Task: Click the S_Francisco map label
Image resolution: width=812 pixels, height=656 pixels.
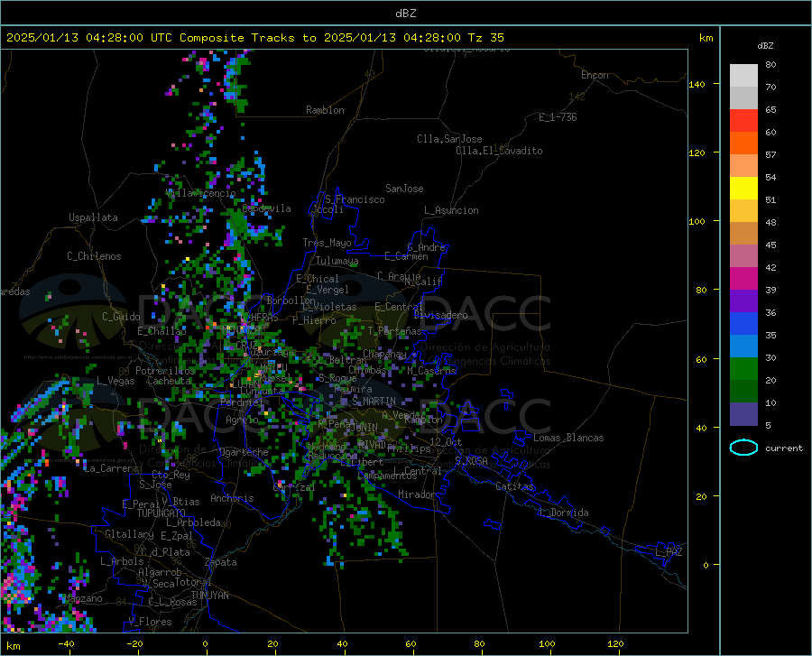Action: pos(355,199)
